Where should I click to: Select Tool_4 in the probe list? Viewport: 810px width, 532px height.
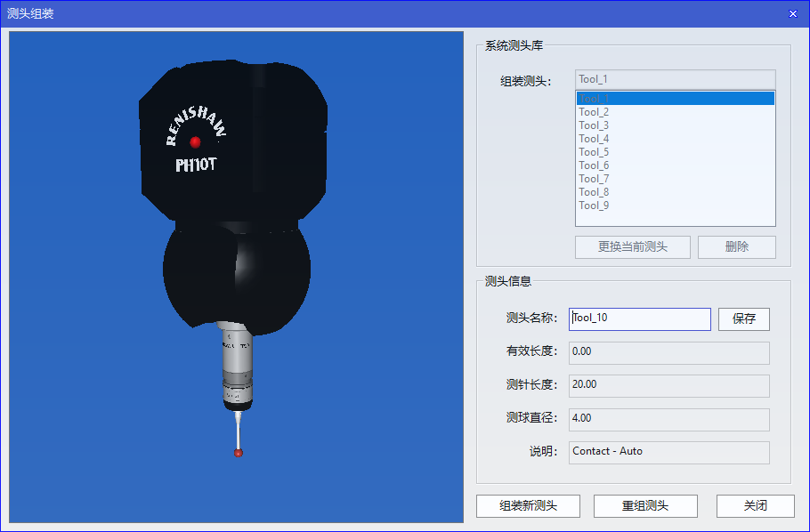coord(676,139)
